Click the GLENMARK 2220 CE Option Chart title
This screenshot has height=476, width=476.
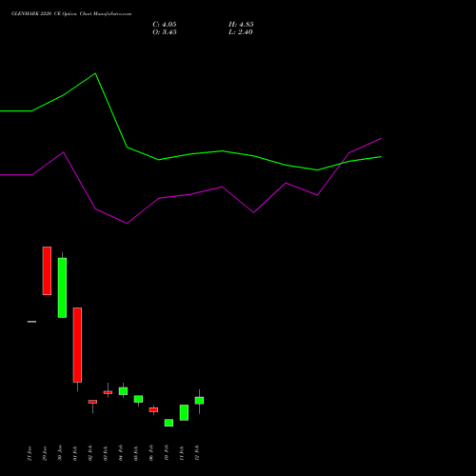[71, 14]
